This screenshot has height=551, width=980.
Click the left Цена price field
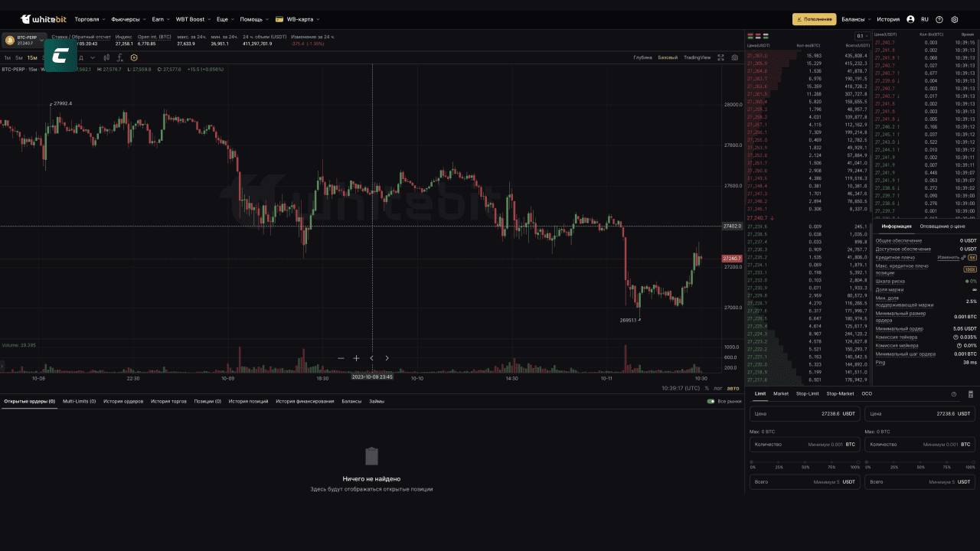tap(805, 413)
